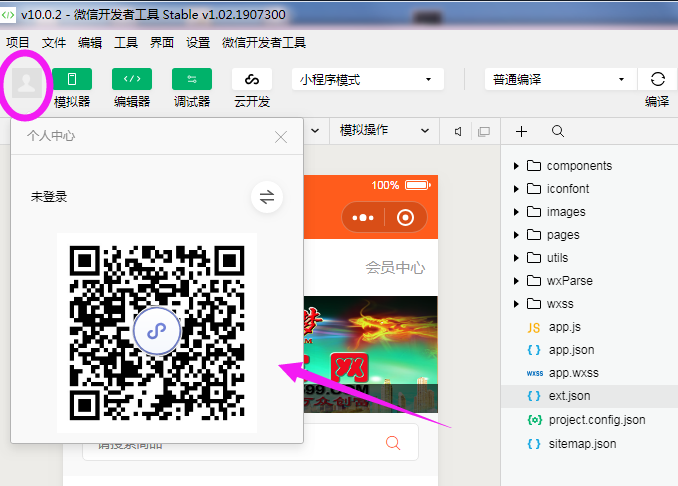Click the images folder icon
Screen dimensions: 678x486
(534, 211)
